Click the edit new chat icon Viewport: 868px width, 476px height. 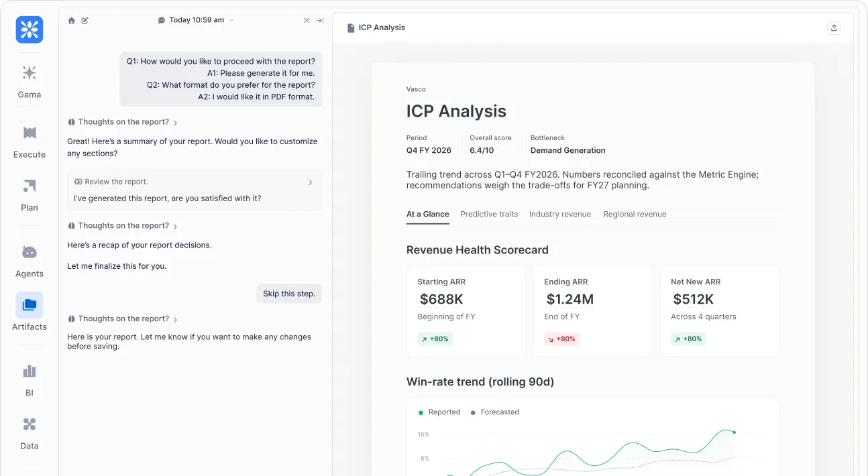[x=85, y=20]
